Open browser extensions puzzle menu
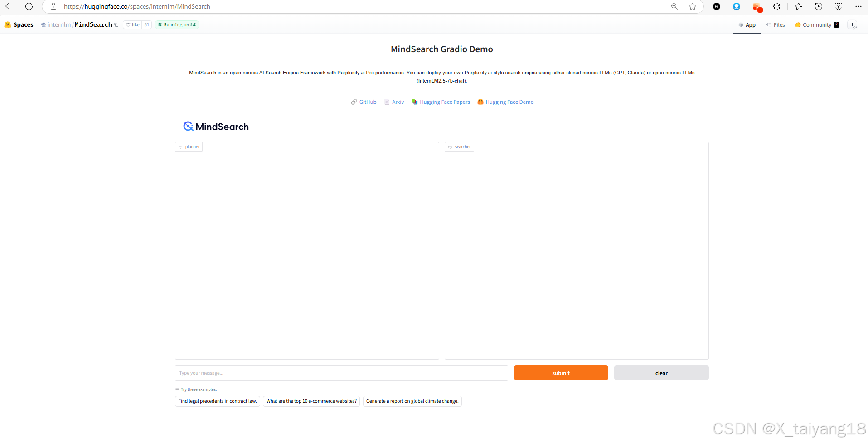Image resolution: width=868 pixels, height=443 pixels. coord(777,6)
